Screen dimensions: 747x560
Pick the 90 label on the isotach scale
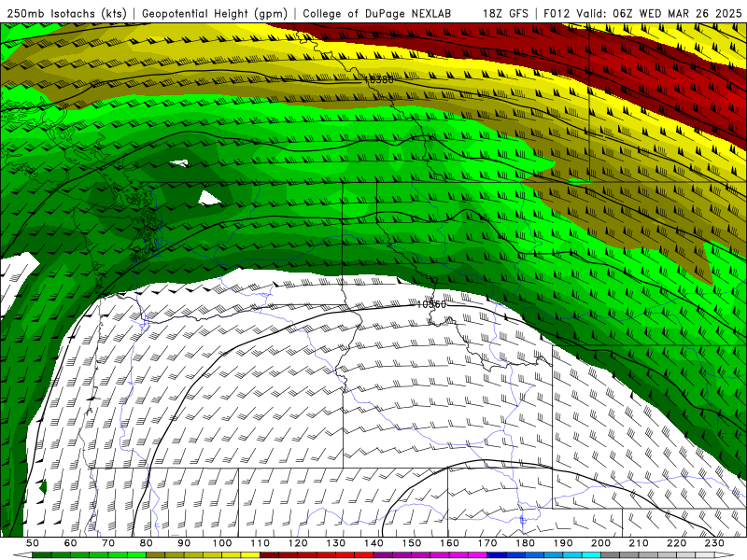(x=184, y=543)
